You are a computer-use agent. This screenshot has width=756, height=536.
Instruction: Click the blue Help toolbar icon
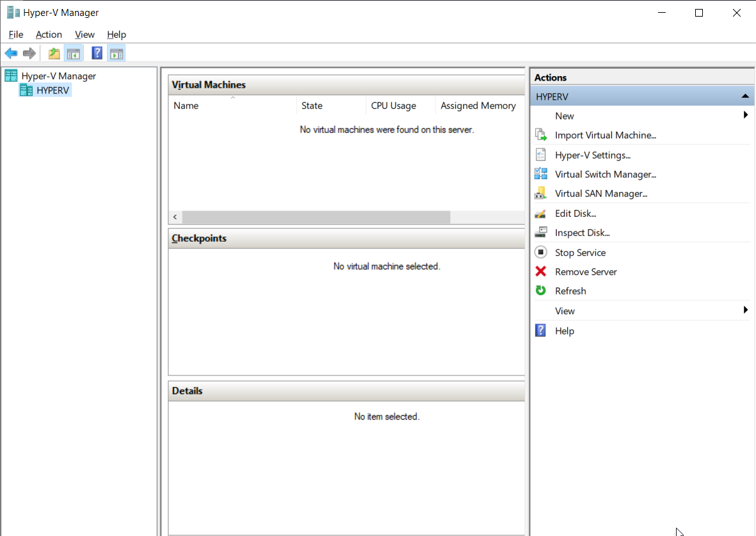pos(97,54)
